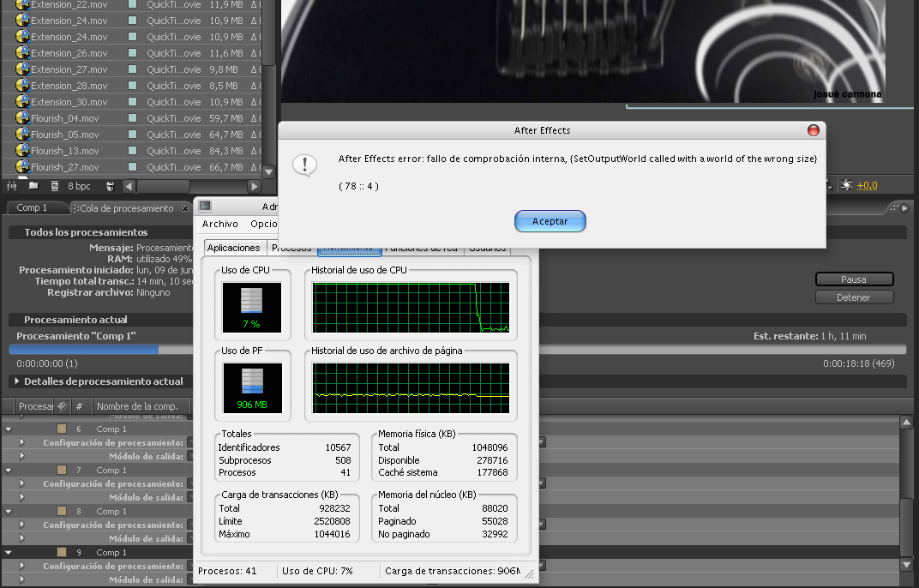The image size is (919, 588).
Task: Open the Opciones menu in Task Manager
Action: click(264, 224)
